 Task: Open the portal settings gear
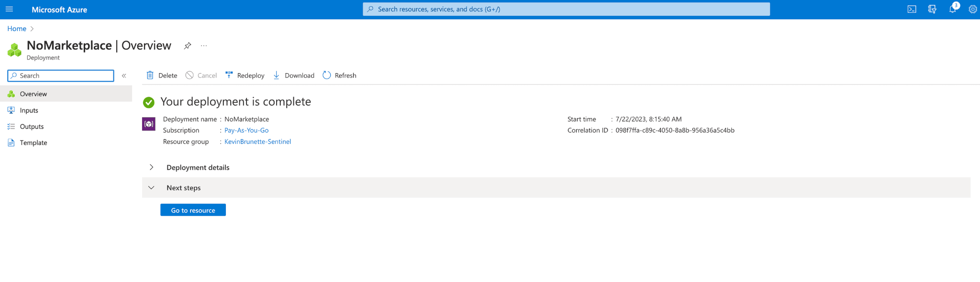tap(972, 9)
